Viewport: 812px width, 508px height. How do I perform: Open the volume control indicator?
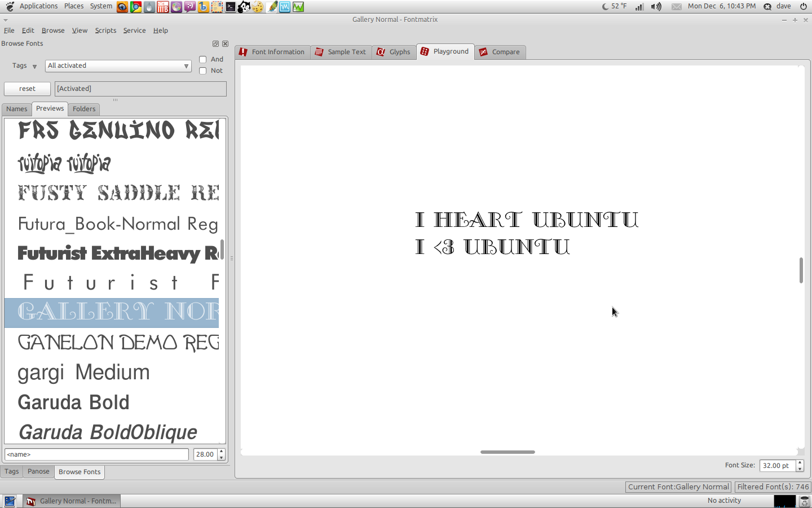656,7
